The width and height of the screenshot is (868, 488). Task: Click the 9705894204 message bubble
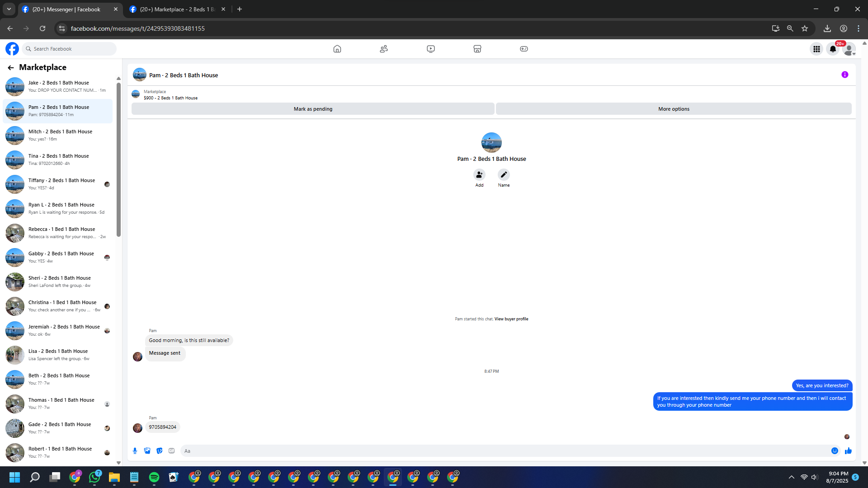(163, 427)
